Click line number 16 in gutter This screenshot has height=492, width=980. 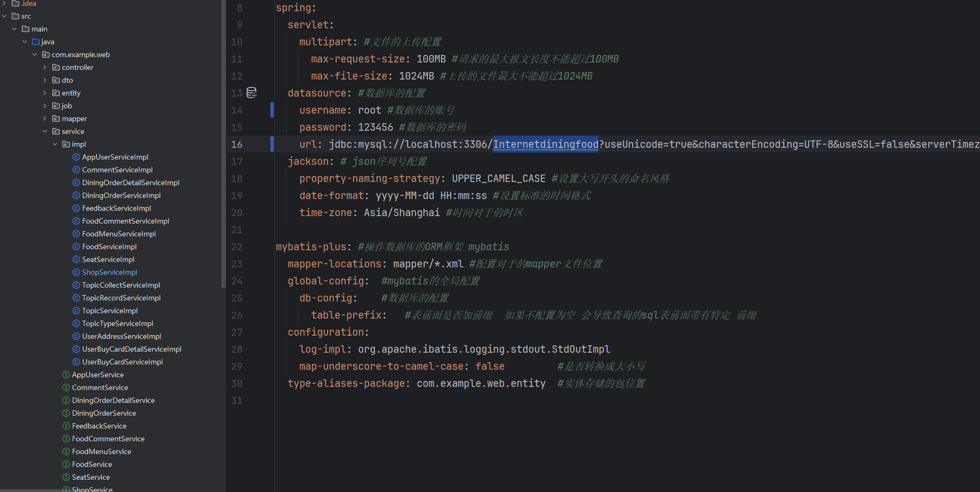tap(237, 144)
